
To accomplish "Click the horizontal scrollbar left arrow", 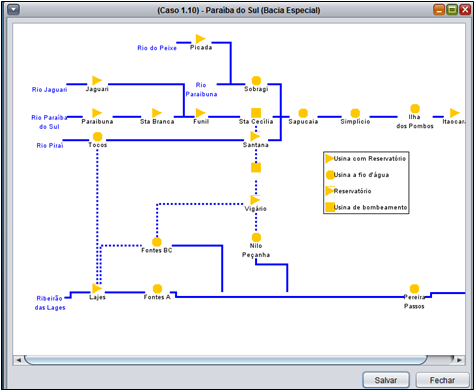I will pos(19,360).
